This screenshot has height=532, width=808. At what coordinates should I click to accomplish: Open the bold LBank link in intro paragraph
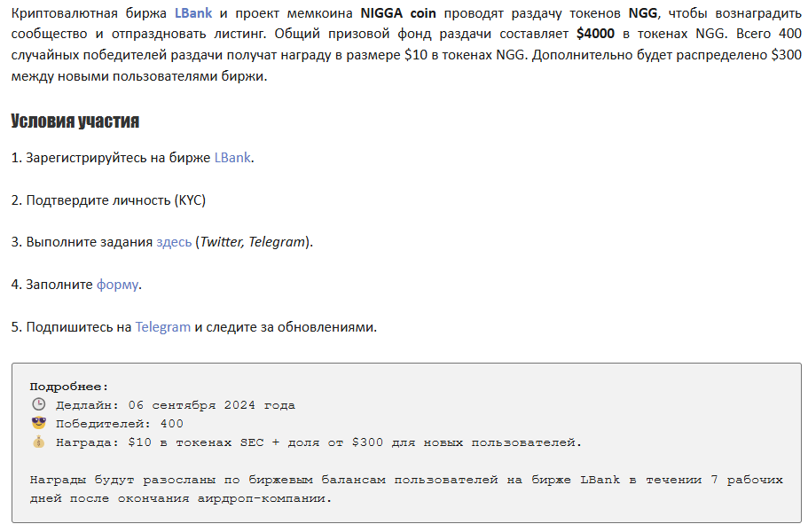[x=193, y=13]
